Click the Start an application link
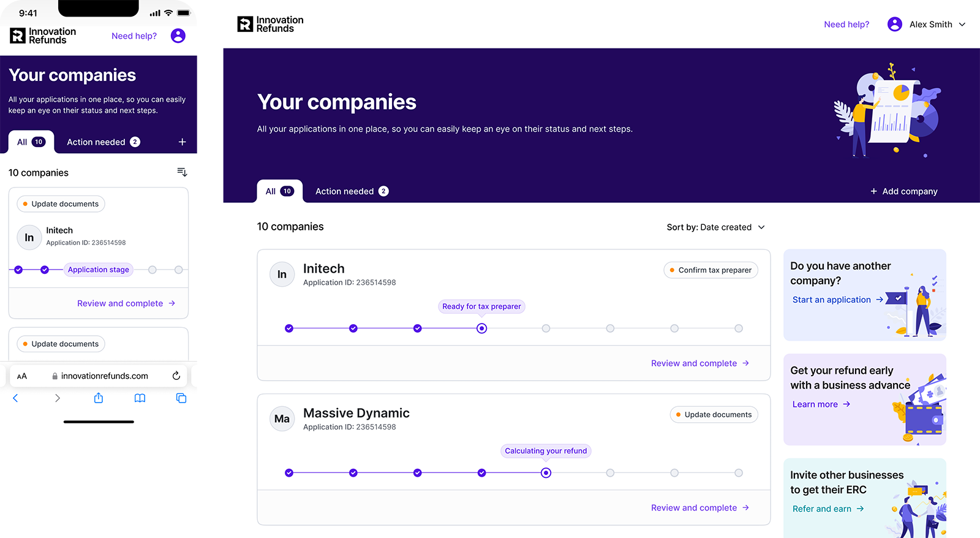The width and height of the screenshot is (980, 538). (837, 300)
